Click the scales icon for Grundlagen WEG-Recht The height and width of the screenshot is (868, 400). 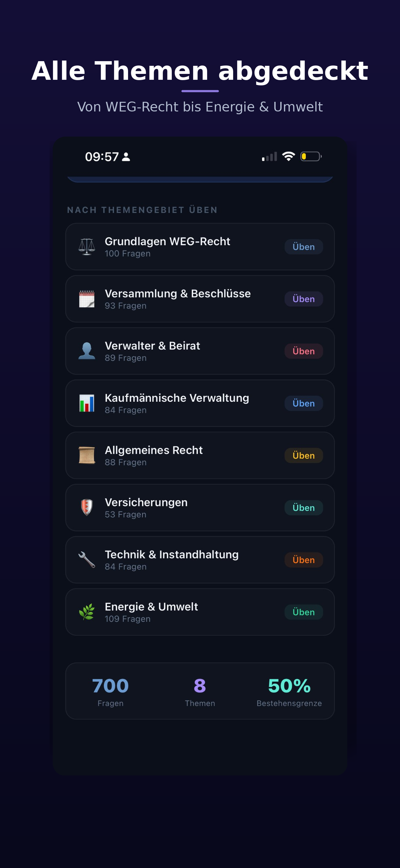(x=87, y=247)
